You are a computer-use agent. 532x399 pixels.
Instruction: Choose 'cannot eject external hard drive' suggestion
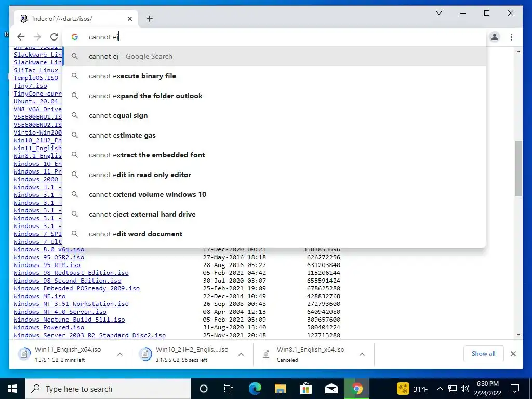click(x=274, y=214)
